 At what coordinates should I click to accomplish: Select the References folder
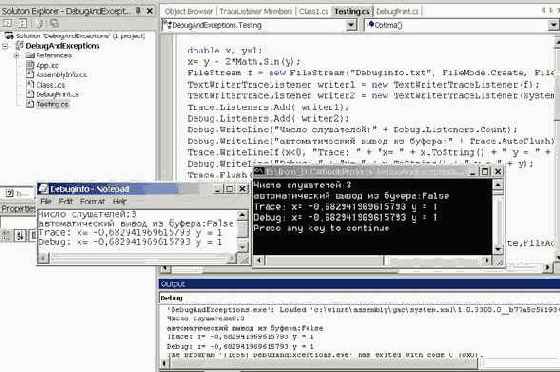54,55
